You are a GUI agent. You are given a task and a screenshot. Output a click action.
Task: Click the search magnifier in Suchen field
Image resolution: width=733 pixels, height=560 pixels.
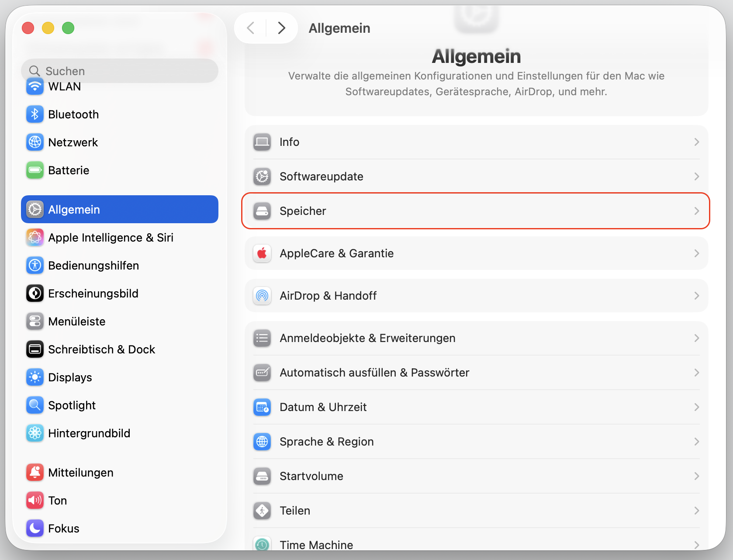35,71
